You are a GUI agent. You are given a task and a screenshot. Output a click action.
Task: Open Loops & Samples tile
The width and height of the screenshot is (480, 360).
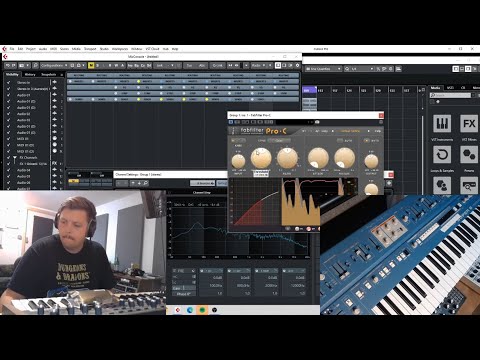pyautogui.click(x=442, y=155)
